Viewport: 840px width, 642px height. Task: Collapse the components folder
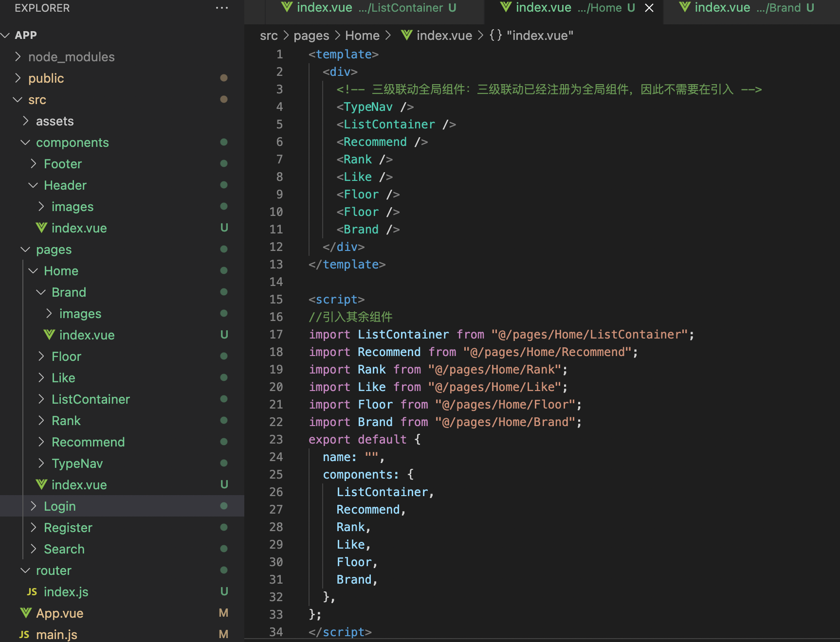25,143
